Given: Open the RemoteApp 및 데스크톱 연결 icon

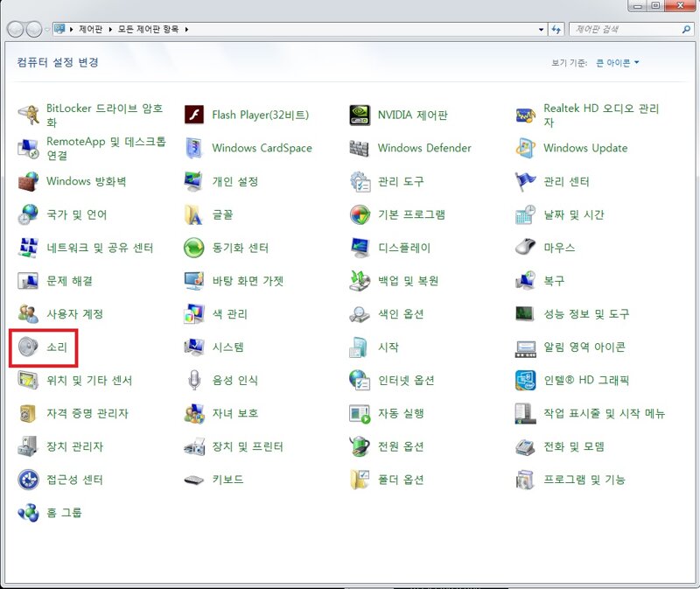Looking at the screenshot, I should pos(28,148).
